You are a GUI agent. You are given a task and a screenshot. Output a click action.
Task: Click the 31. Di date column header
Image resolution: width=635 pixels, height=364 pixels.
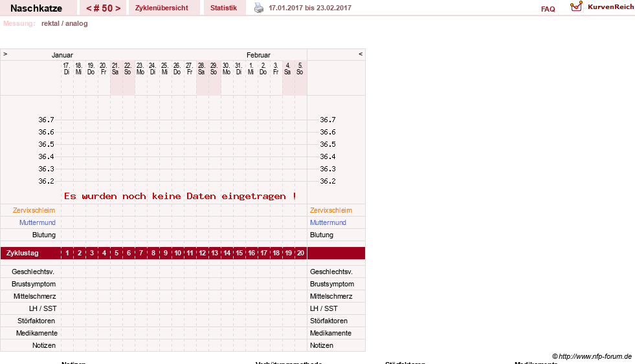tap(239, 69)
